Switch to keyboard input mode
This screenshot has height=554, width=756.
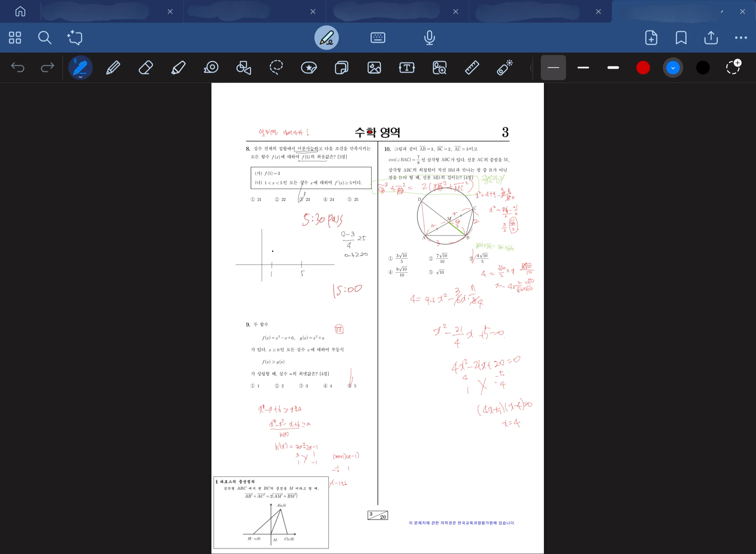pos(378,38)
